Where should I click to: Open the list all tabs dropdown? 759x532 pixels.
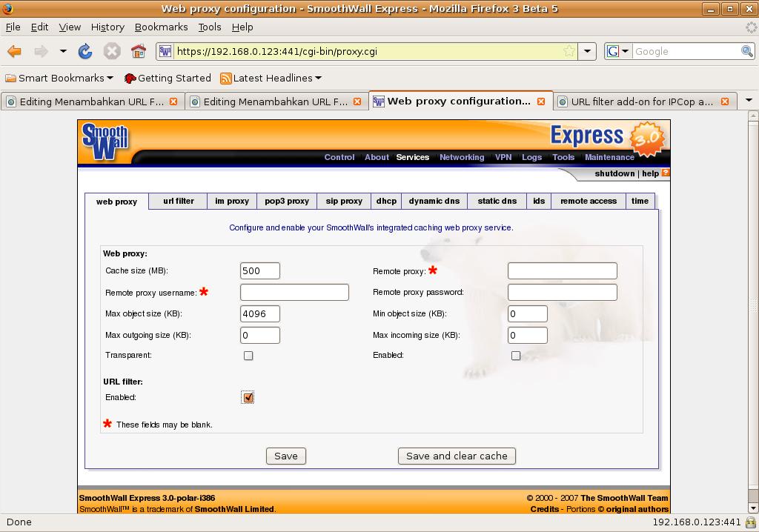(x=749, y=101)
